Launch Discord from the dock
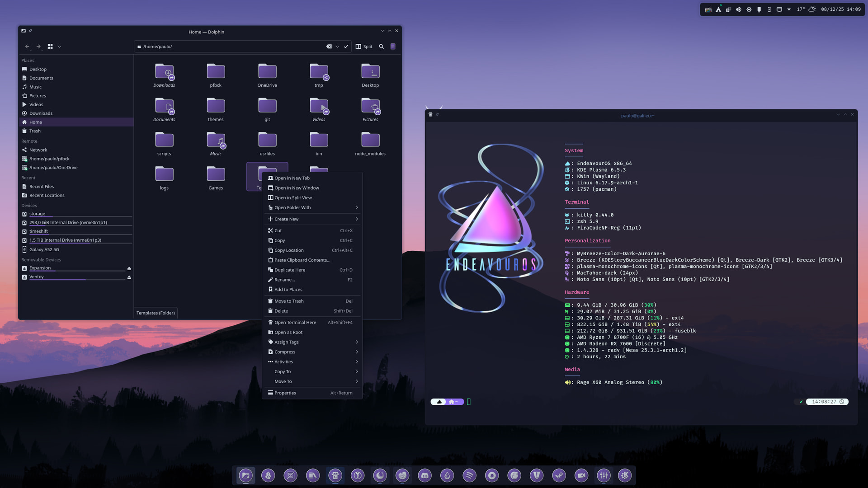Image resolution: width=868 pixels, height=488 pixels. point(425,475)
